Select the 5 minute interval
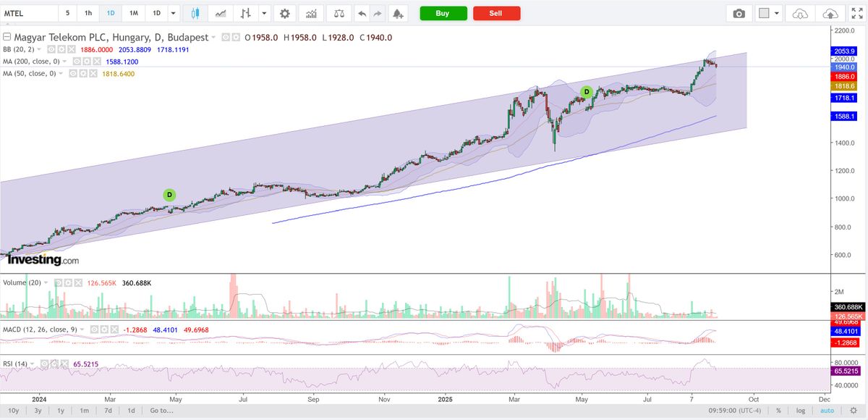Viewport: 868px width, 420px height. pyautogui.click(x=67, y=14)
